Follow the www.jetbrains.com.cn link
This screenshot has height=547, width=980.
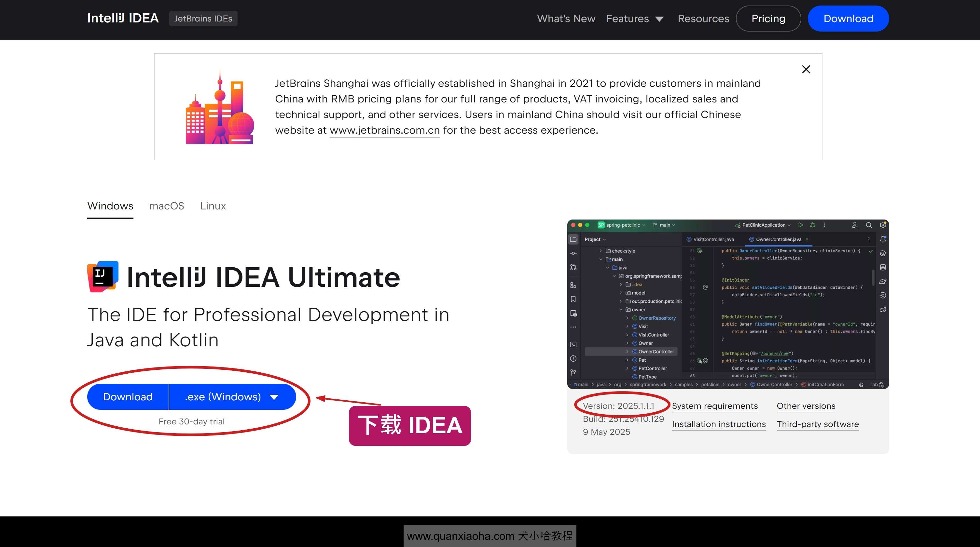[x=384, y=130]
